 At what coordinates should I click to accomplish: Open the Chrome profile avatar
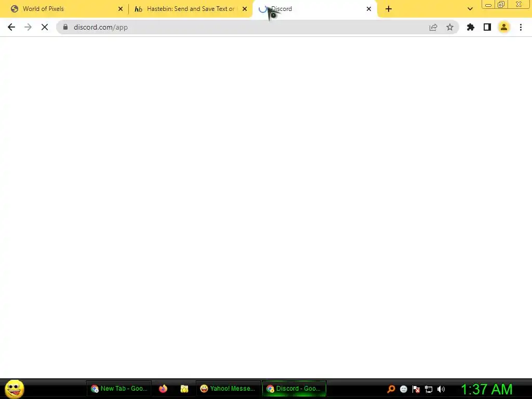coord(504,27)
